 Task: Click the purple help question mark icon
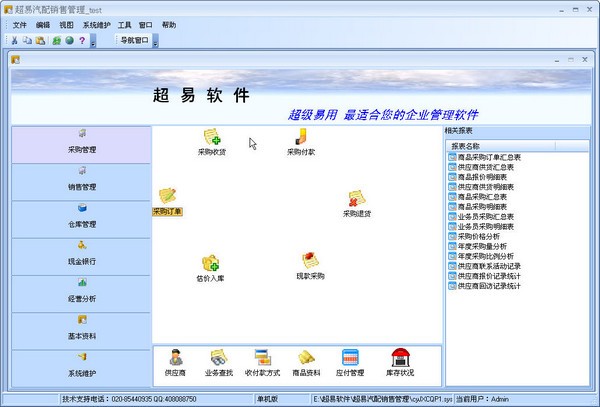click(81, 41)
